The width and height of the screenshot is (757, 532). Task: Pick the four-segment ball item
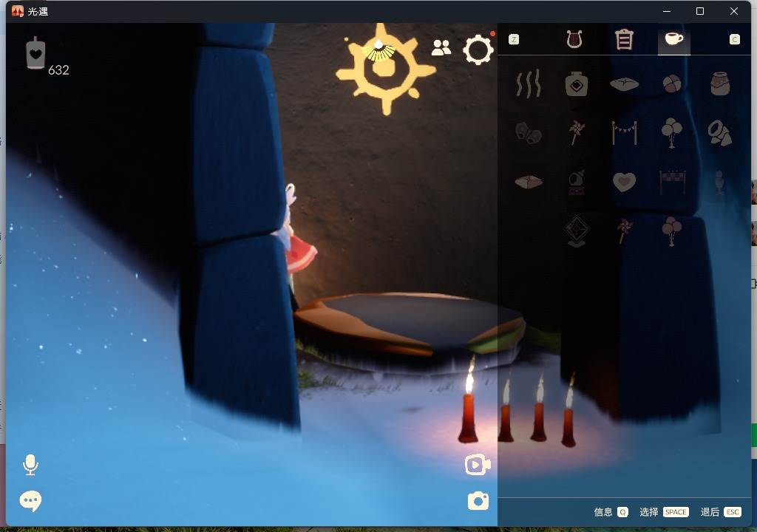[671, 84]
